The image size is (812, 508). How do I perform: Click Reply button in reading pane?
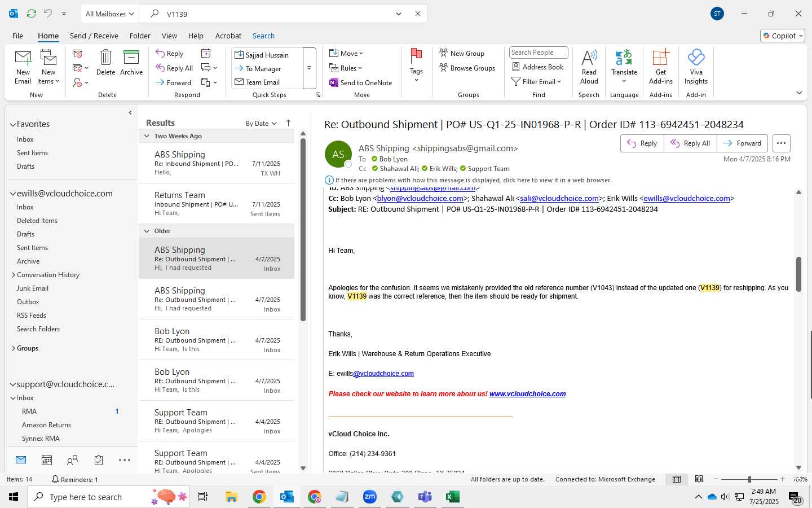[642, 143]
